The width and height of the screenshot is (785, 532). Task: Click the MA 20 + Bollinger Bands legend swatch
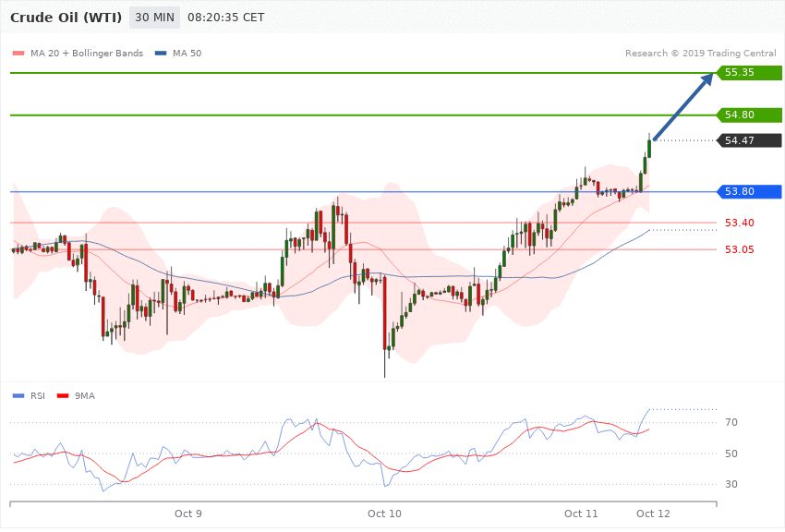pos(18,54)
